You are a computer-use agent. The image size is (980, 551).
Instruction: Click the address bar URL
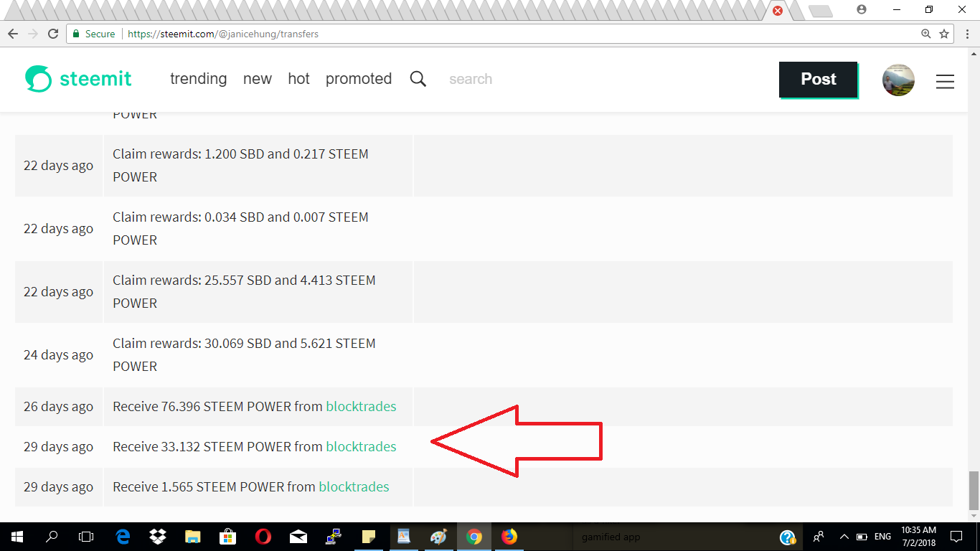pyautogui.click(x=223, y=34)
